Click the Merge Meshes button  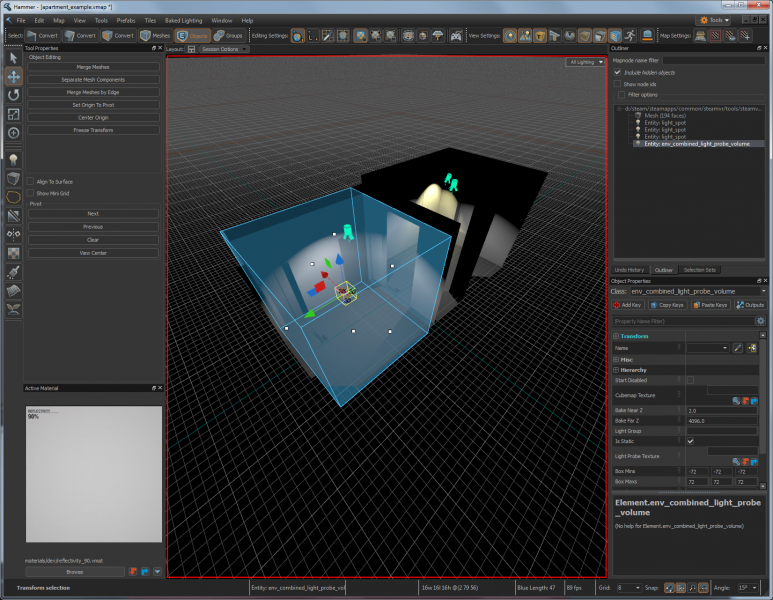click(93, 67)
